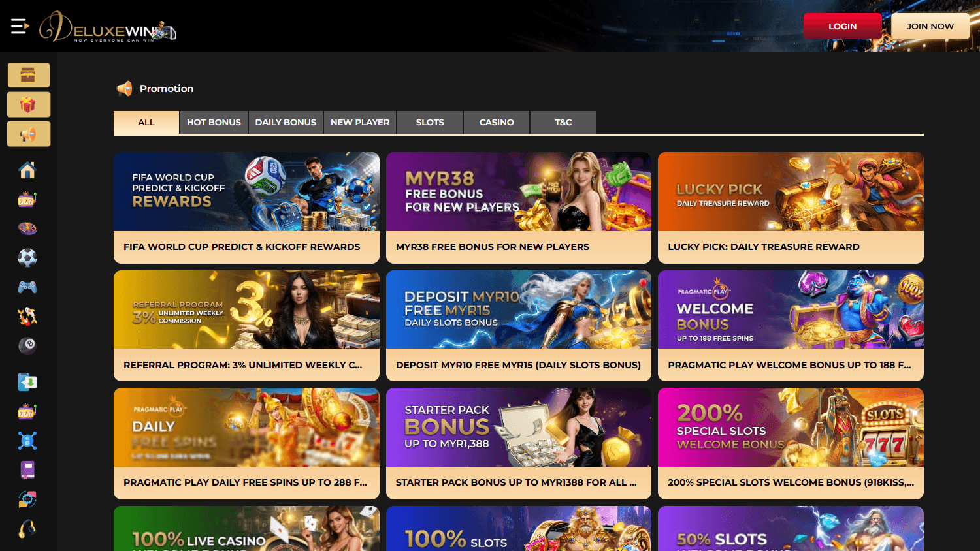Open the T&C tab
This screenshot has width=980, height=551.
[563, 123]
